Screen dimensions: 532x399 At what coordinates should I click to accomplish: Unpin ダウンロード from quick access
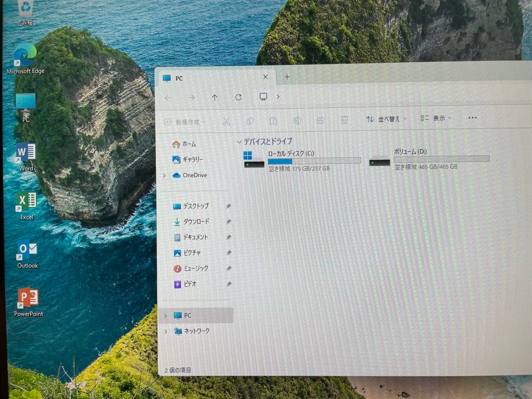[x=228, y=222]
